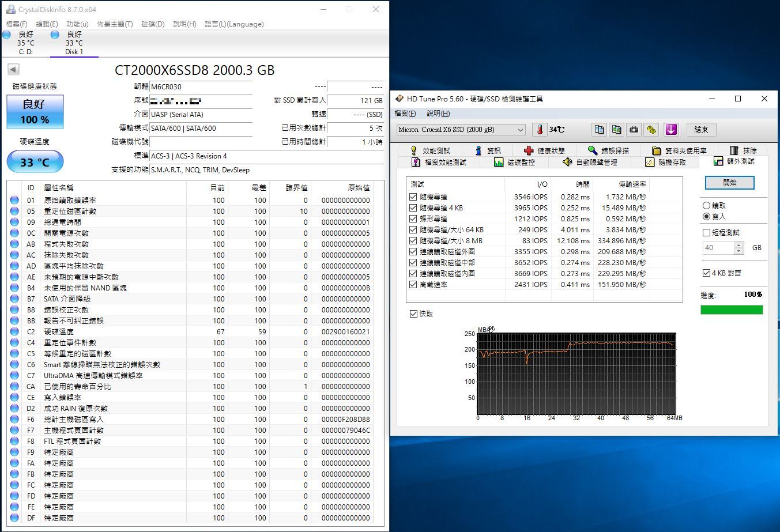Image resolution: width=780 pixels, height=532 pixels.
Task: Click the 開始 button in HD Tune
Action: 730,183
